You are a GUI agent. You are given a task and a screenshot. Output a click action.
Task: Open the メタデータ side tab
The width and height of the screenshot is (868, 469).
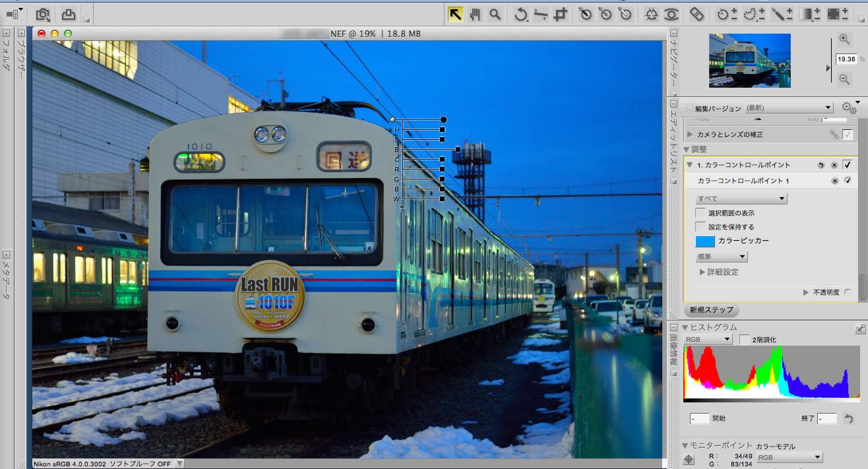point(6,276)
